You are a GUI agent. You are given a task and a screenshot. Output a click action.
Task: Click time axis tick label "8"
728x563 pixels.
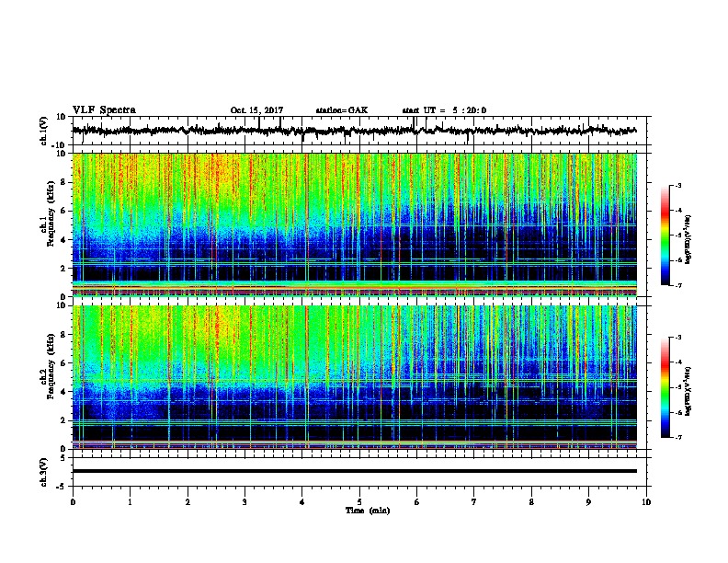click(x=531, y=502)
